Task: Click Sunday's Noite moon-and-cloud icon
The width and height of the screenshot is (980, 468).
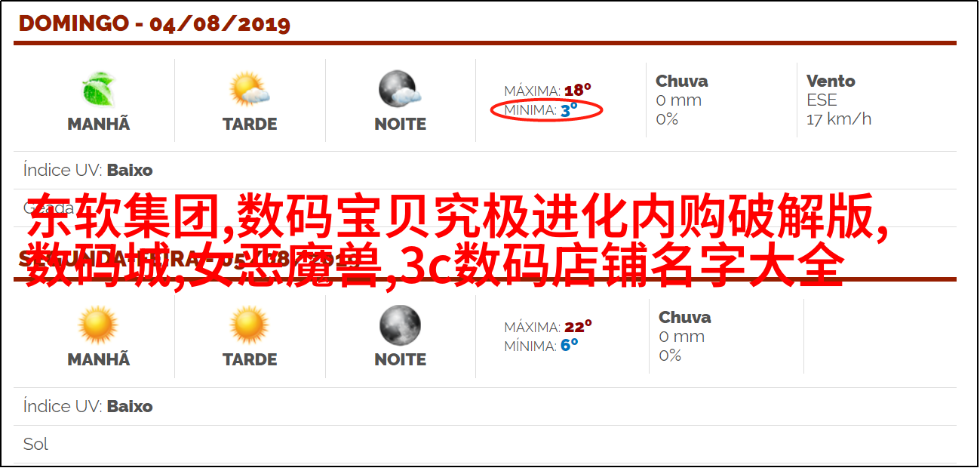Action: [400, 90]
